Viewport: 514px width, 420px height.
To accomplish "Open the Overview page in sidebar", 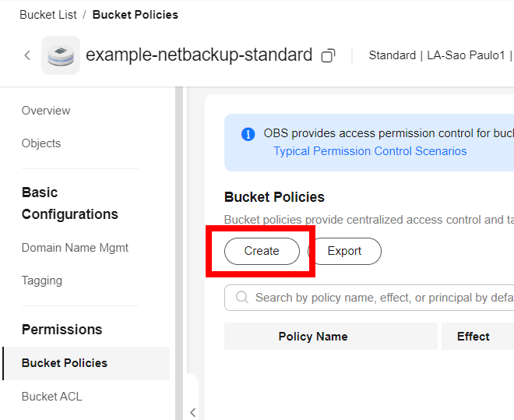I will pyautogui.click(x=46, y=111).
